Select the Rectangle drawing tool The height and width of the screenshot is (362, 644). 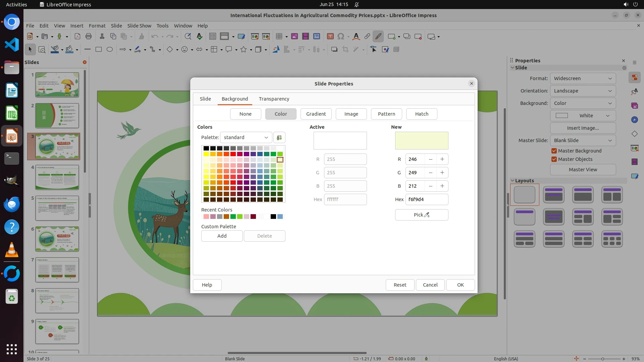tap(98, 49)
